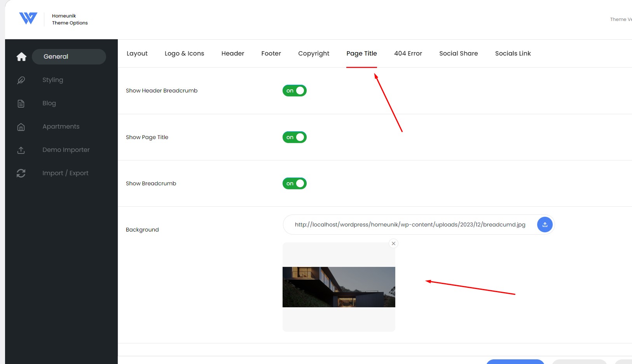Switch to the Footer tab
This screenshot has height=364, width=632.
[x=271, y=54]
